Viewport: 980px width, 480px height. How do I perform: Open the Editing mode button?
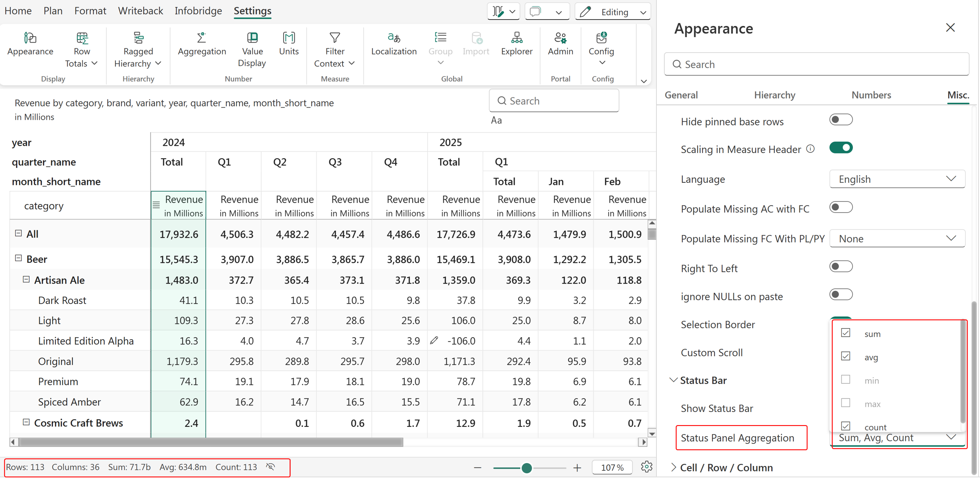613,12
